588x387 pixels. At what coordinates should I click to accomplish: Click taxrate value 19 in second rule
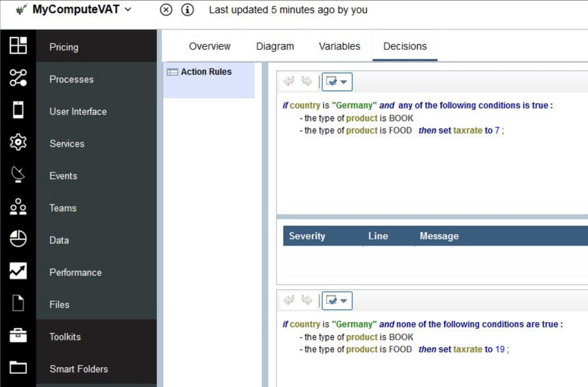pos(500,349)
